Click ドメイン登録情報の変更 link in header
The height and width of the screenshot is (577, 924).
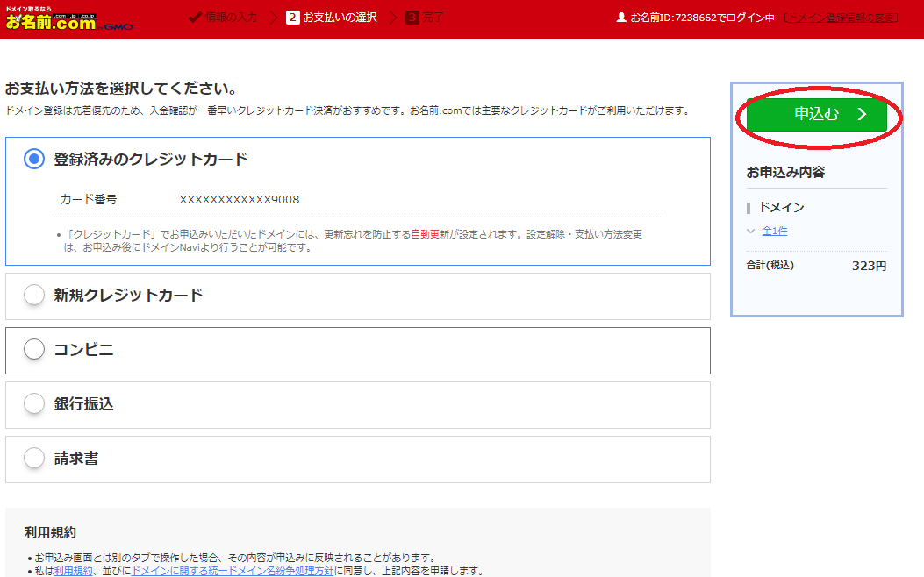(841, 18)
